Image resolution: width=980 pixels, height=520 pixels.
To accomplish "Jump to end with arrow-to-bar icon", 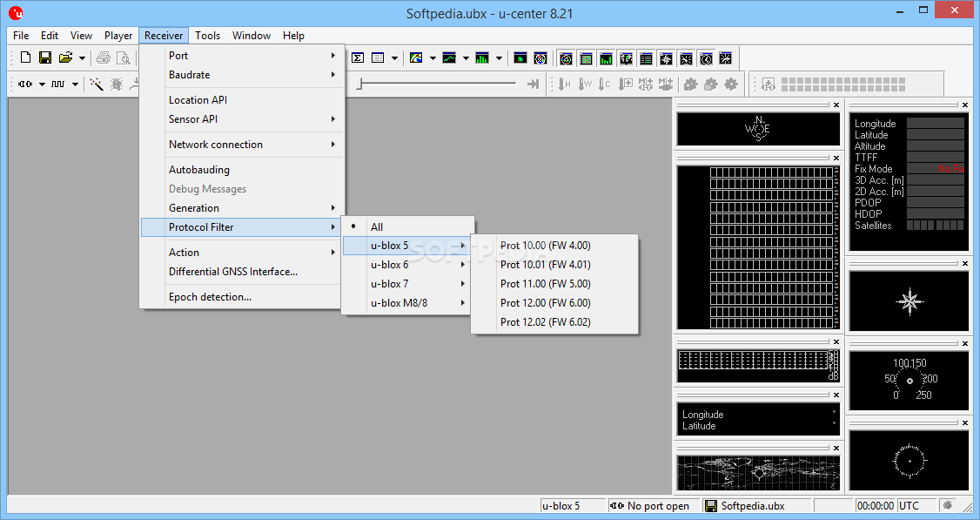I will point(534,84).
